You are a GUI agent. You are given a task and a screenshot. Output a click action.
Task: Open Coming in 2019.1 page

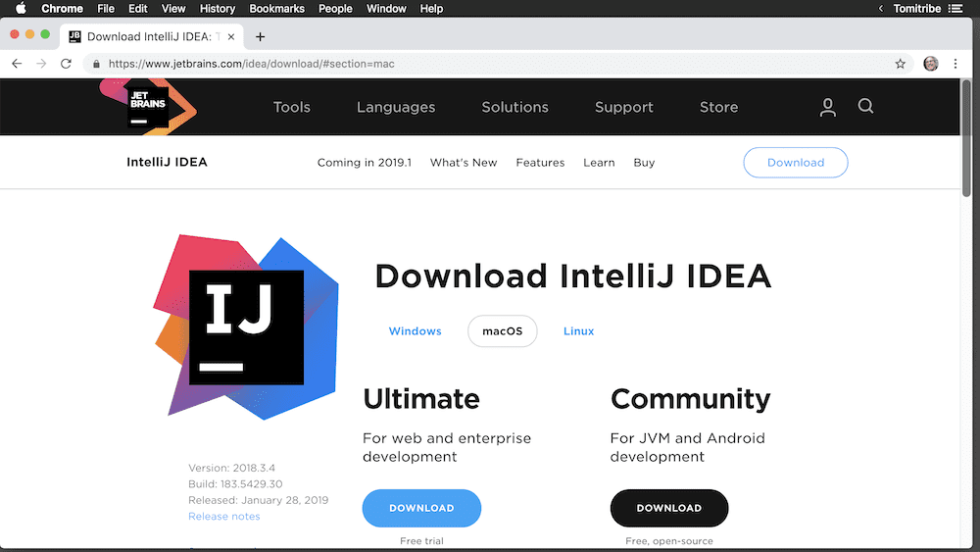click(365, 163)
